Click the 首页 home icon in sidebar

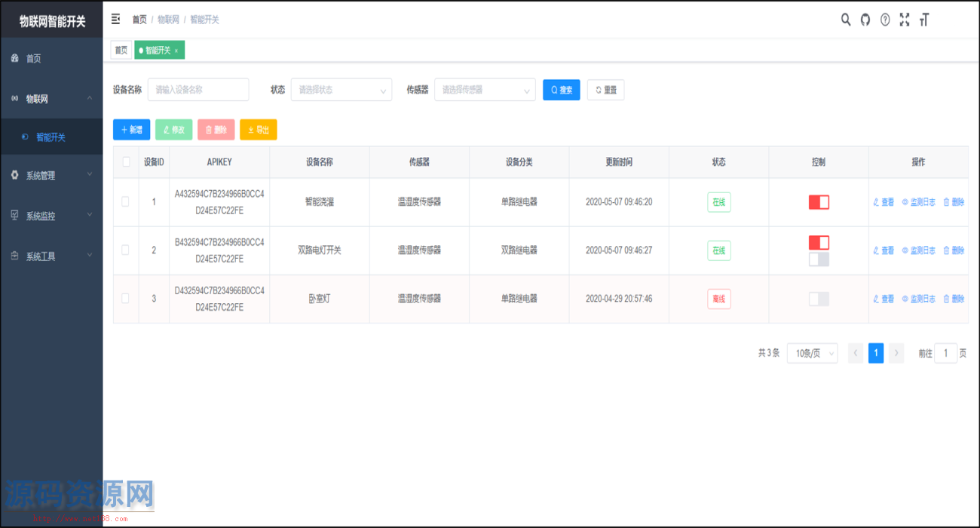[x=15, y=58]
